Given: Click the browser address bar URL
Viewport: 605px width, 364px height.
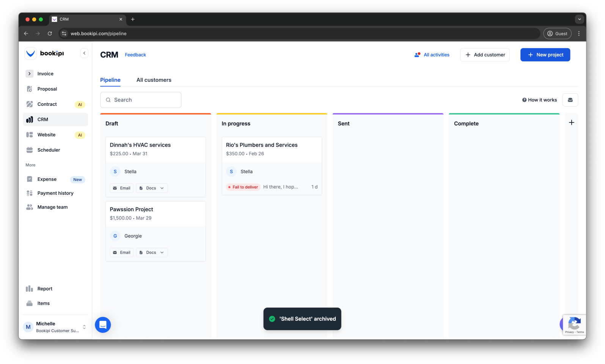Looking at the screenshot, I should point(99,34).
